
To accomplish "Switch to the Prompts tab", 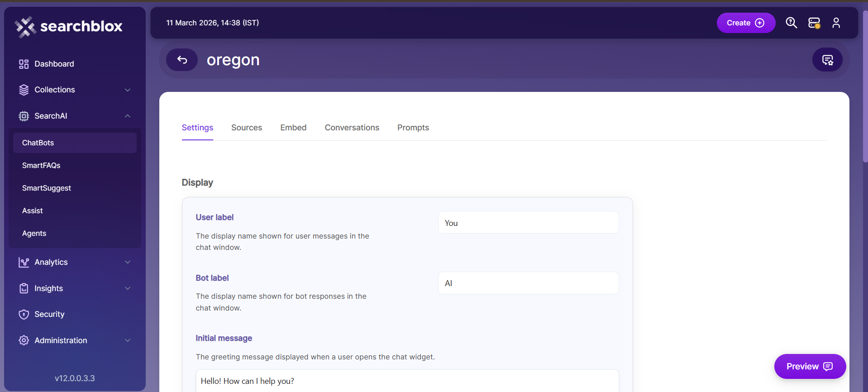I will tap(413, 128).
